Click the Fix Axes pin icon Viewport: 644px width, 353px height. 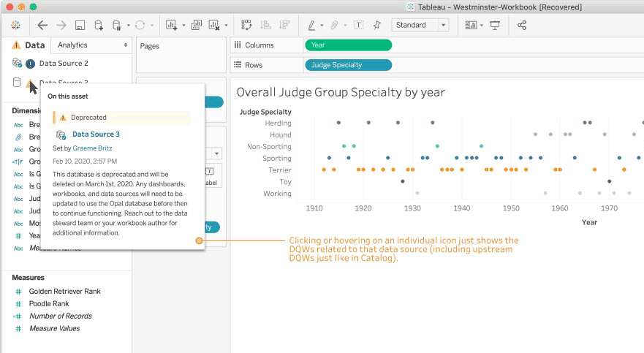point(377,26)
